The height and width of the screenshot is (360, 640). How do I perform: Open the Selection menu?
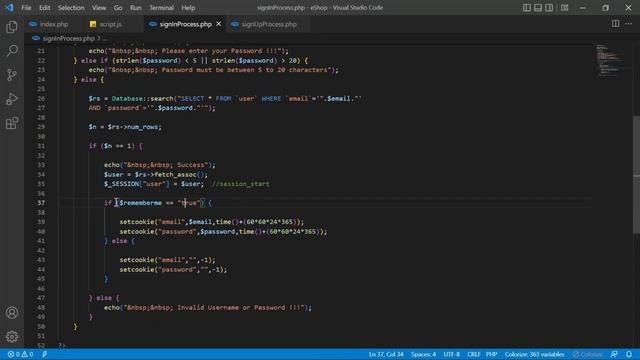click(x=71, y=8)
